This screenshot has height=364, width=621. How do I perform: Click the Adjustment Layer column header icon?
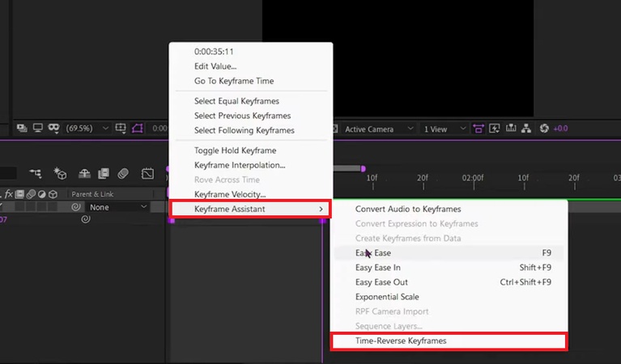tap(41, 194)
